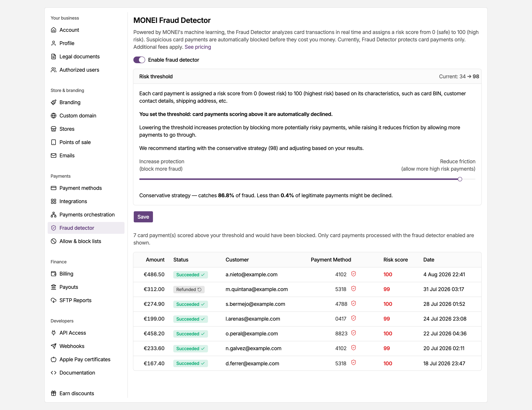Image resolution: width=532 pixels, height=410 pixels.
Task: Click the Account home icon
Action: (x=54, y=30)
